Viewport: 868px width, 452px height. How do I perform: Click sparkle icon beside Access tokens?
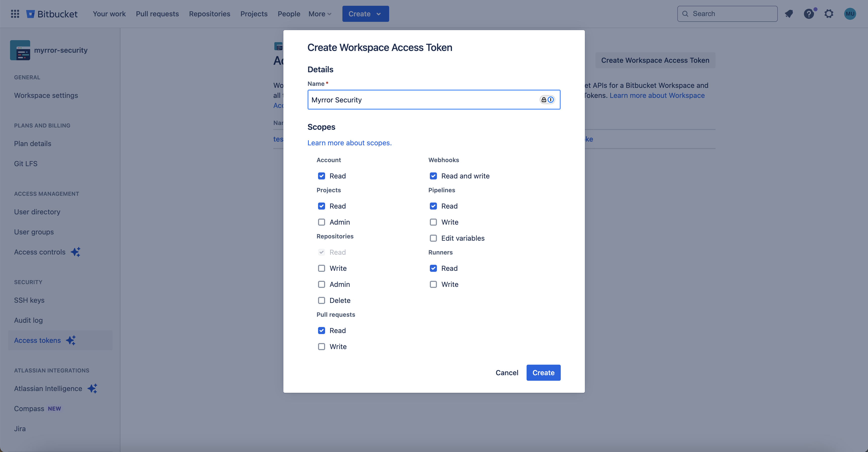coord(71,340)
